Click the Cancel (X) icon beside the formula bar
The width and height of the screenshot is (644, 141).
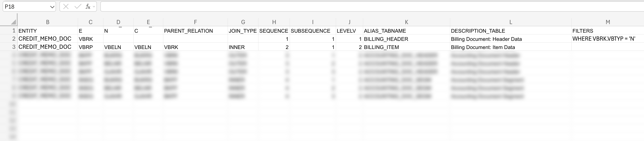point(66,7)
